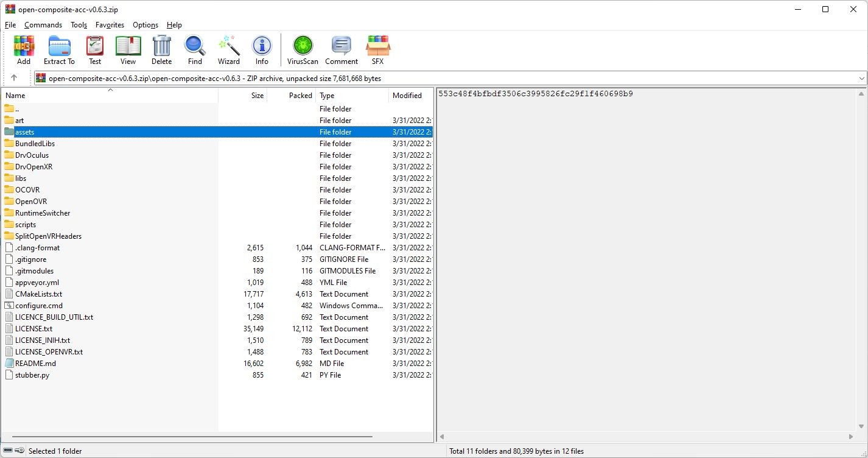This screenshot has height=458, width=868.
Task: Sort by the Type column header
Action: 352,96
